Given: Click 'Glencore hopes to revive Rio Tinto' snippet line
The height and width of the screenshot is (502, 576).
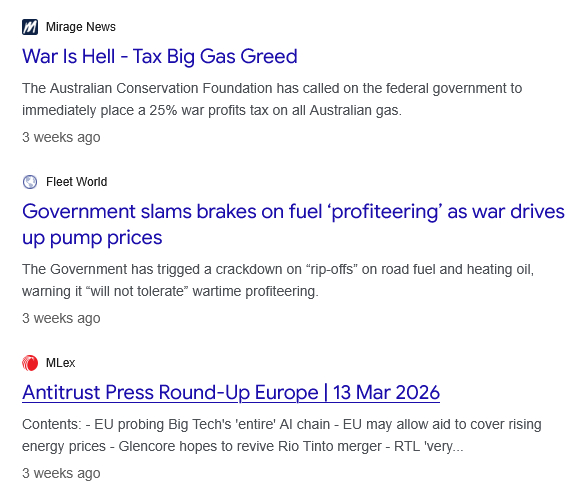Looking at the screenshot, I should coord(242,446).
